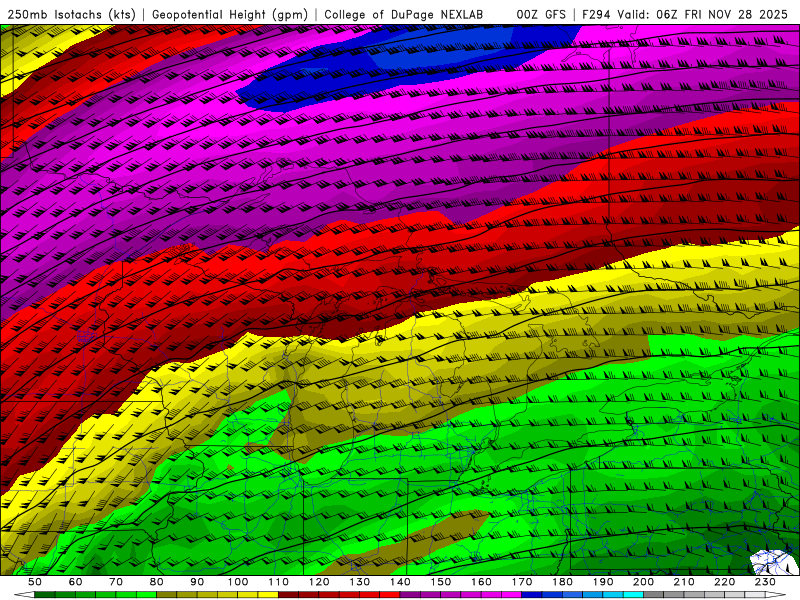Select the dark blue swatch right of 170
The width and height of the screenshot is (800, 600).
tap(532, 594)
